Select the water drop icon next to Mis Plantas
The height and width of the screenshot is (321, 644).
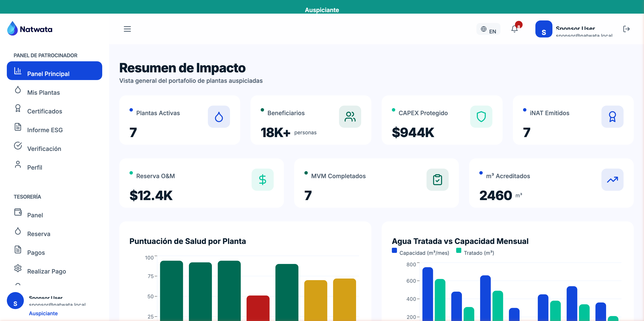click(x=18, y=90)
